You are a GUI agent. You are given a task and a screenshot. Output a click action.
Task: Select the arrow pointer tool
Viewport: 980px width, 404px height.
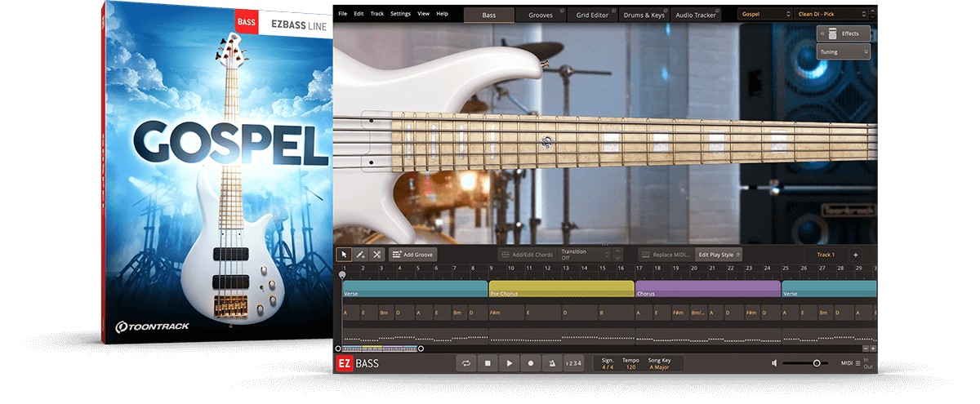click(x=345, y=255)
